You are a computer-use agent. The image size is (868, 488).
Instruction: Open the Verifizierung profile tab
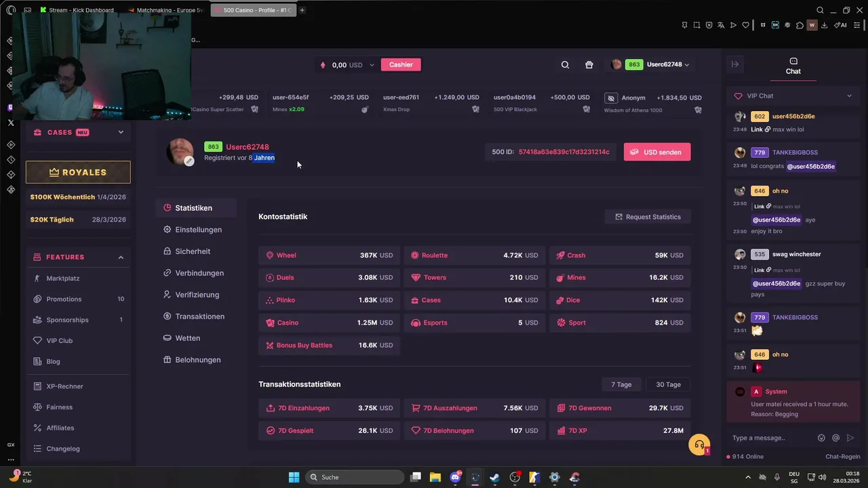point(196,295)
